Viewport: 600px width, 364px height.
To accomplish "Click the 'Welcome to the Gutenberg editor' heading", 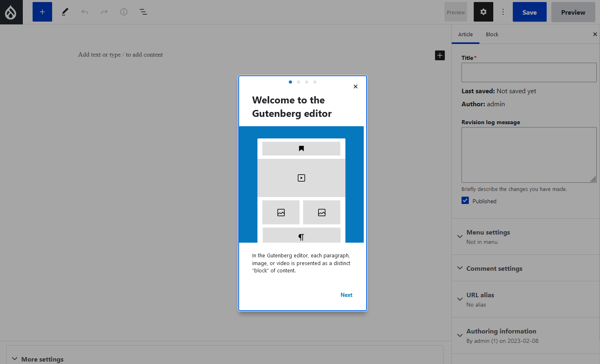I will 292,107.
